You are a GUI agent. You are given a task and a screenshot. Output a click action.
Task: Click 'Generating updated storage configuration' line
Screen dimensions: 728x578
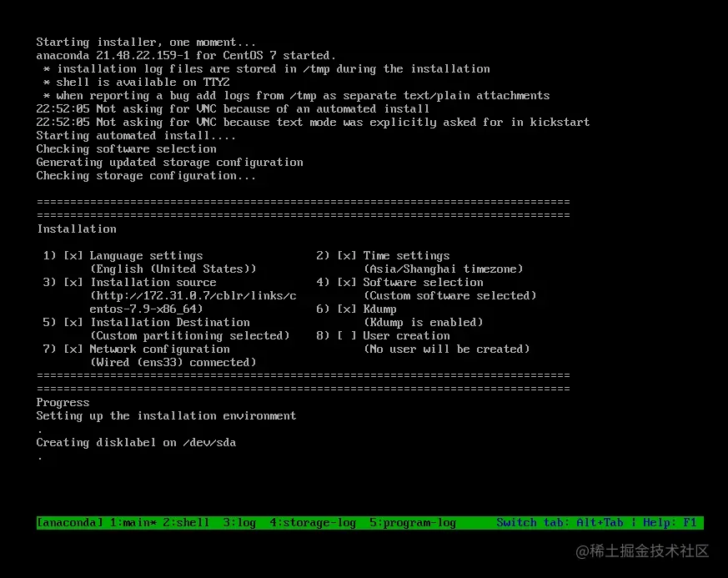point(170,163)
